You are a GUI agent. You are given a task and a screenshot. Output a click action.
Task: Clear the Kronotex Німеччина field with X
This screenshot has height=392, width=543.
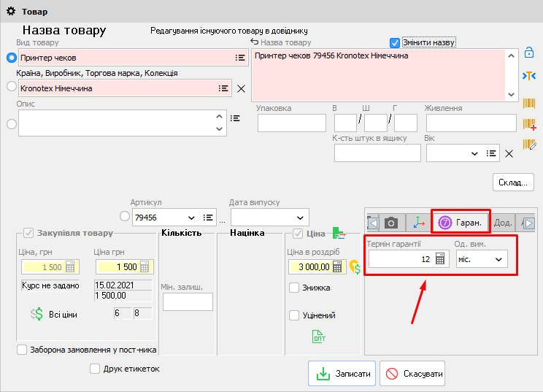(242, 88)
